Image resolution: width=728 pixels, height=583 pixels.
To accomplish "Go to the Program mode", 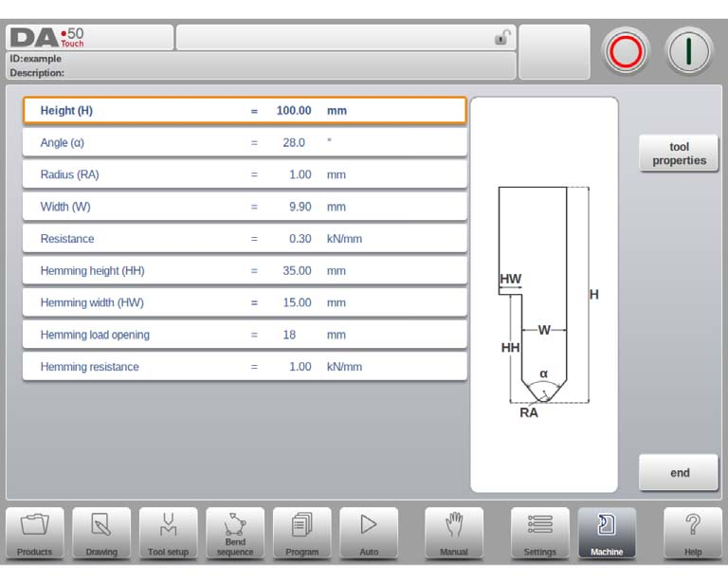I will click(301, 533).
